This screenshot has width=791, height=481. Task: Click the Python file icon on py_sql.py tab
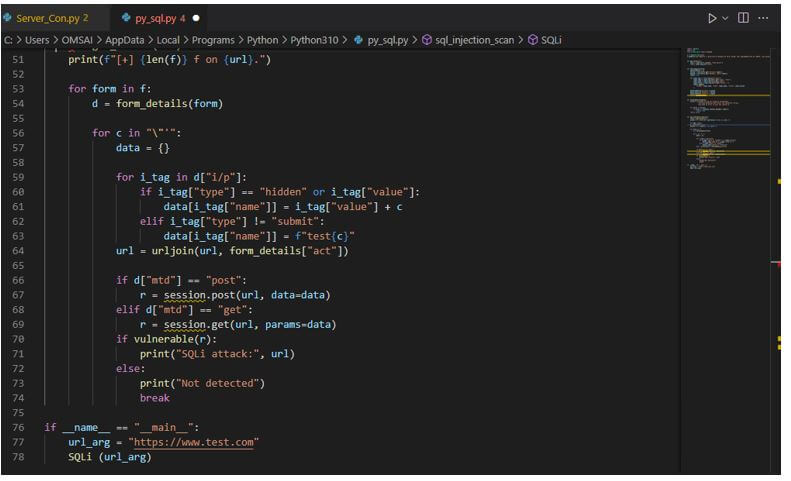pos(126,18)
